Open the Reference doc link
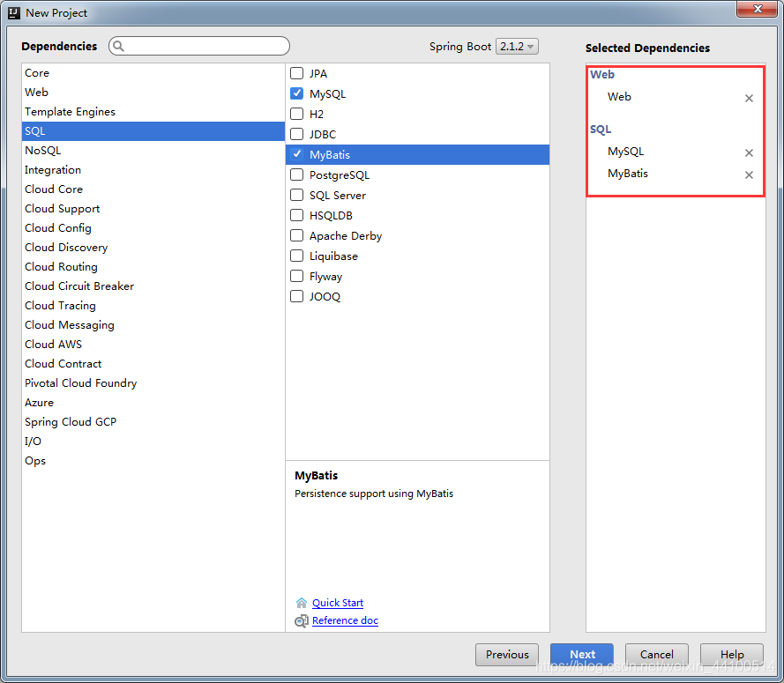The width and height of the screenshot is (784, 683). 345,620
